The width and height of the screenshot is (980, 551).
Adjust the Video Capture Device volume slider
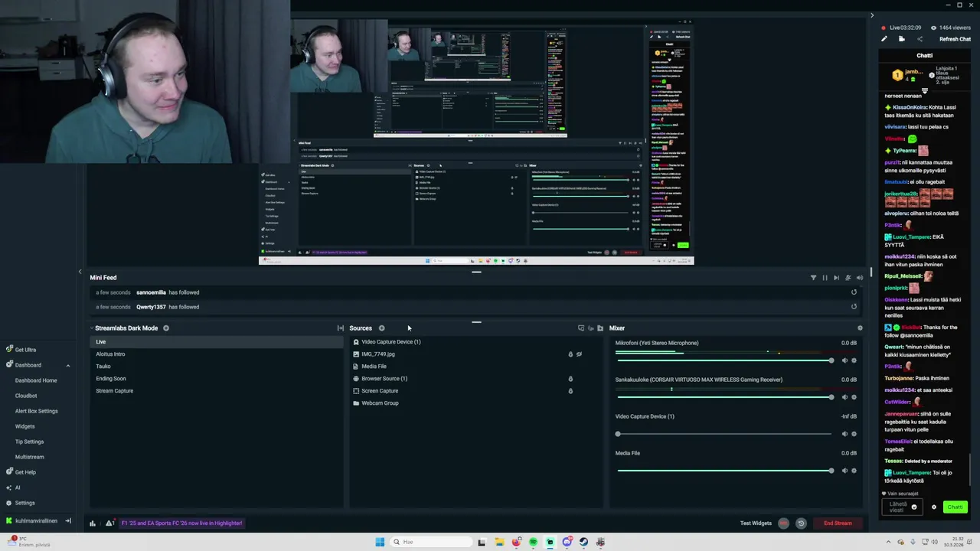click(724, 434)
